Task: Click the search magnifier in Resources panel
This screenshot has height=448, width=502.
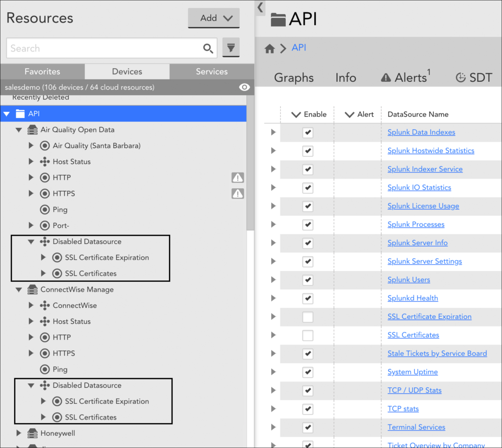Action: tap(208, 48)
